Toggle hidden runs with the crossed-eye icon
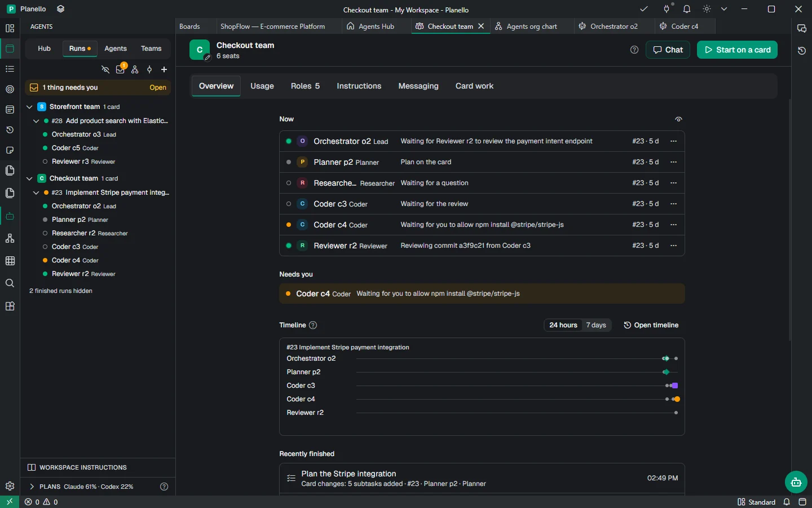The height and width of the screenshot is (508, 812). [x=105, y=69]
